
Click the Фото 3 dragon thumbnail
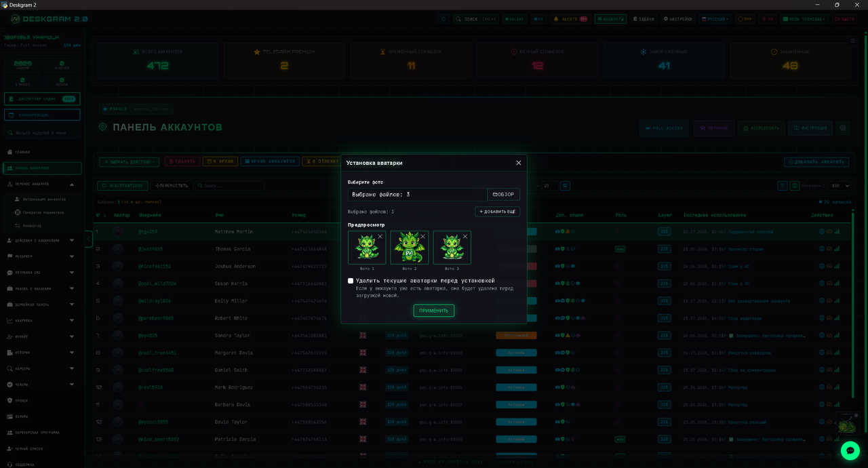(452, 248)
